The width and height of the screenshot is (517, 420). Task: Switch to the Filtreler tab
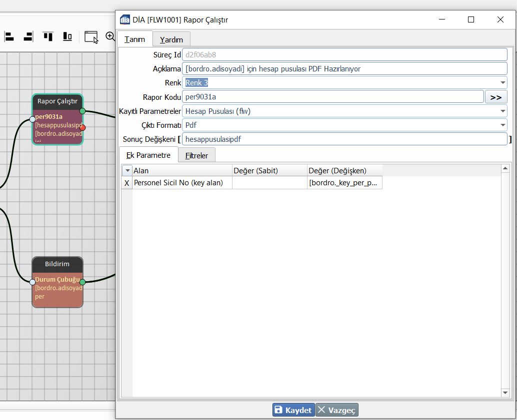coord(196,156)
